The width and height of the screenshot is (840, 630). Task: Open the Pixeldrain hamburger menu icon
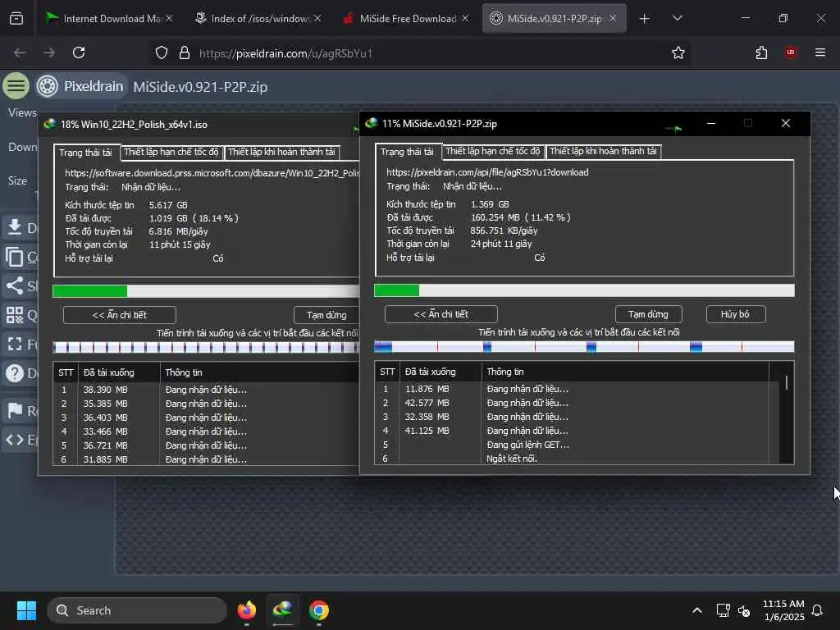[x=16, y=85]
